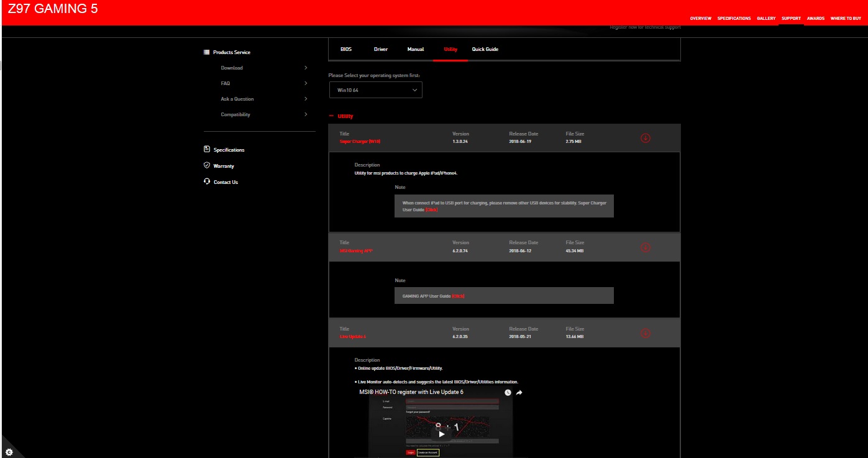Expand the Compatibility sidebar chevron

306,114
